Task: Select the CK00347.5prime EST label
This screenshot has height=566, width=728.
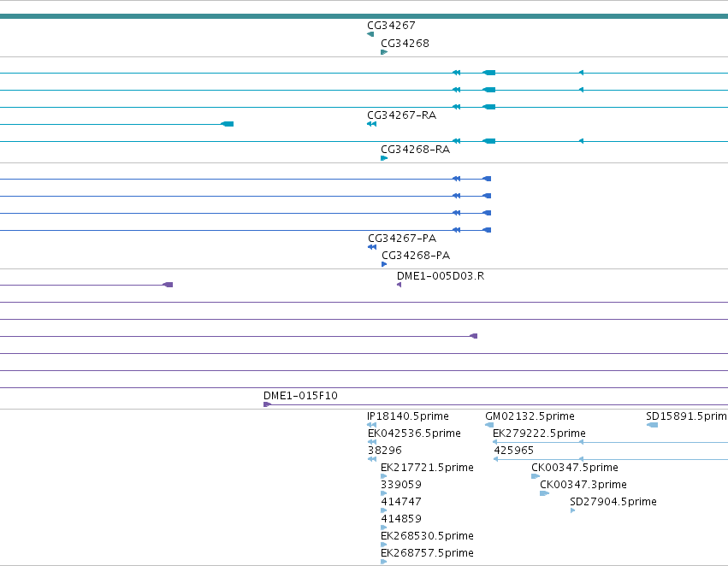Action: 575,468
